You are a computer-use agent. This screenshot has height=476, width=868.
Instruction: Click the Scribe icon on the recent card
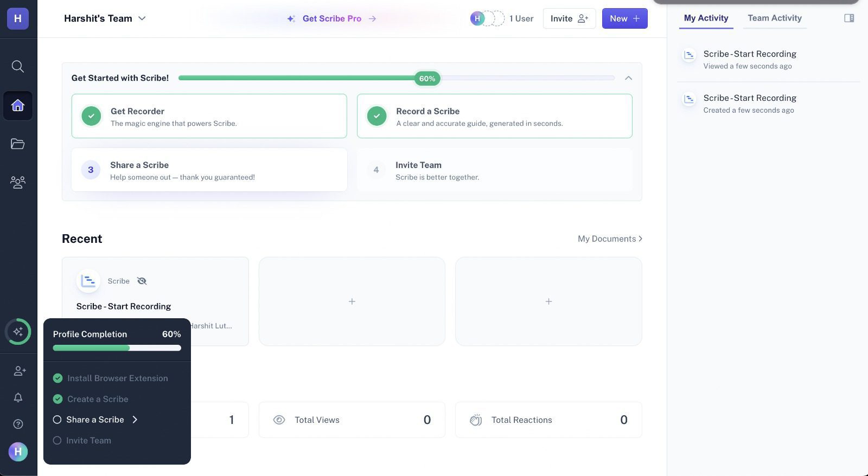(x=88, y=281)
